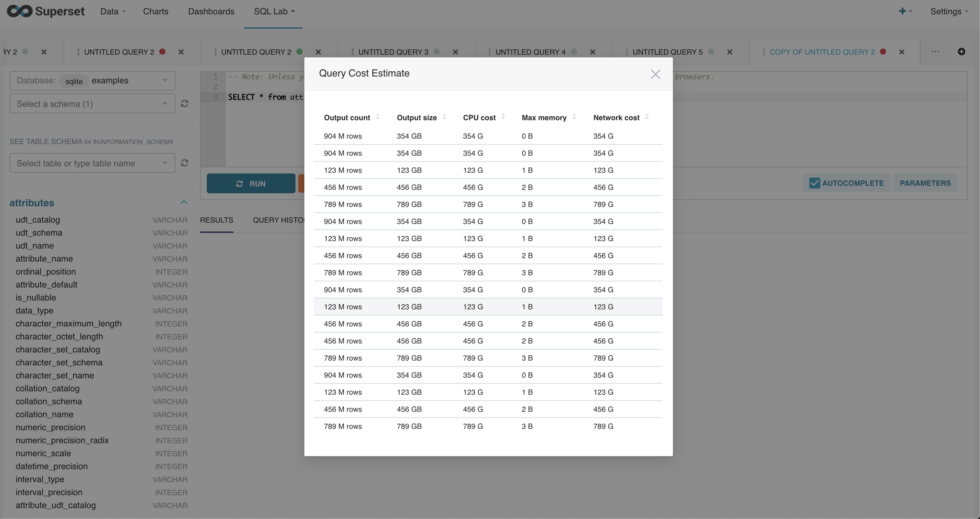Collapse the attributes table schema
Viewport: 980px width, 519px height.
pos(184,202)
